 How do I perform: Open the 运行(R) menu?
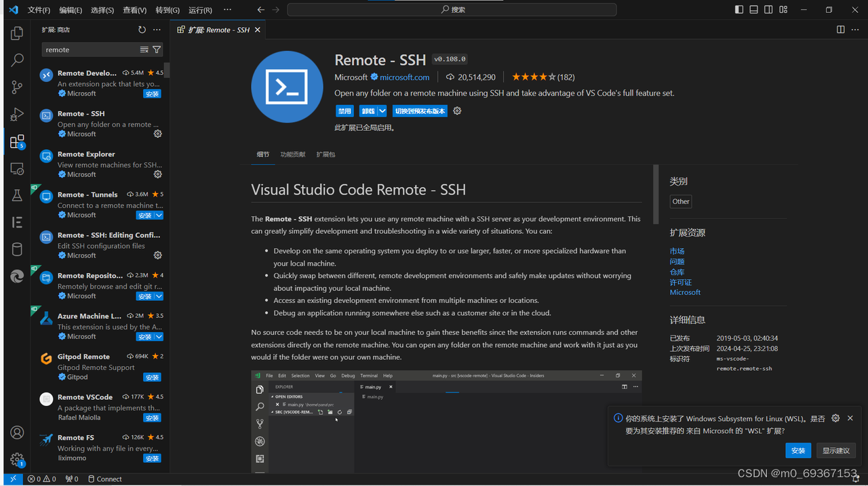click(x=200, y=10)
